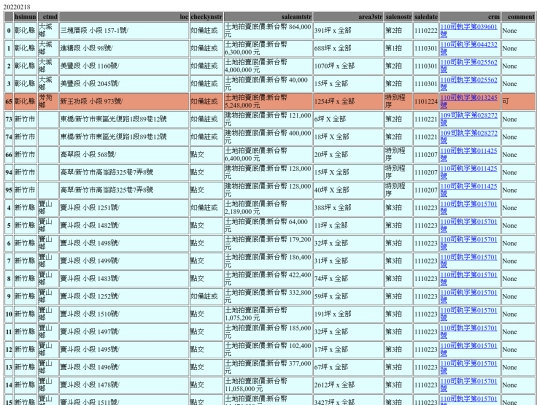The width and height of the screenshot is (540, 405).
Task: Select the '第1拍' cell in row 1
Action: click(398, 48)
